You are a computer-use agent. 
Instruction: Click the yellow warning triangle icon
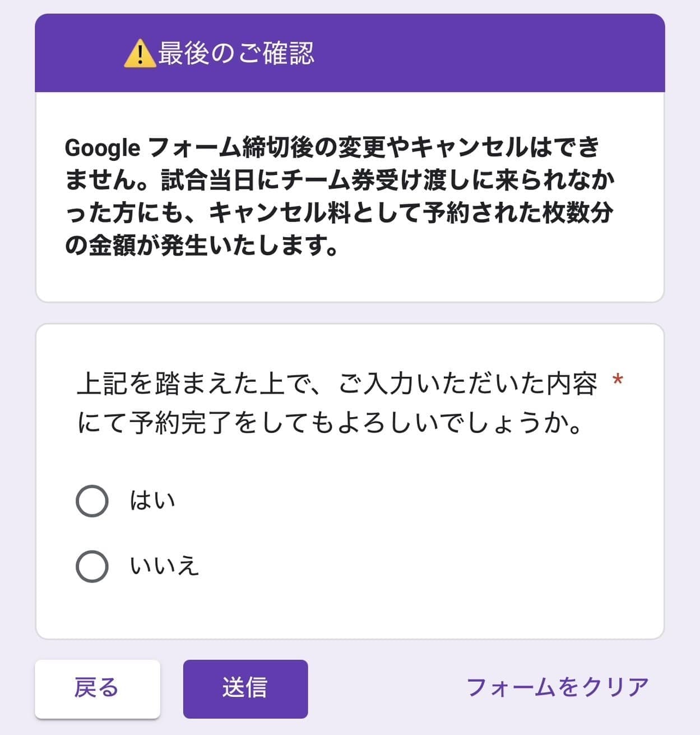140,54
